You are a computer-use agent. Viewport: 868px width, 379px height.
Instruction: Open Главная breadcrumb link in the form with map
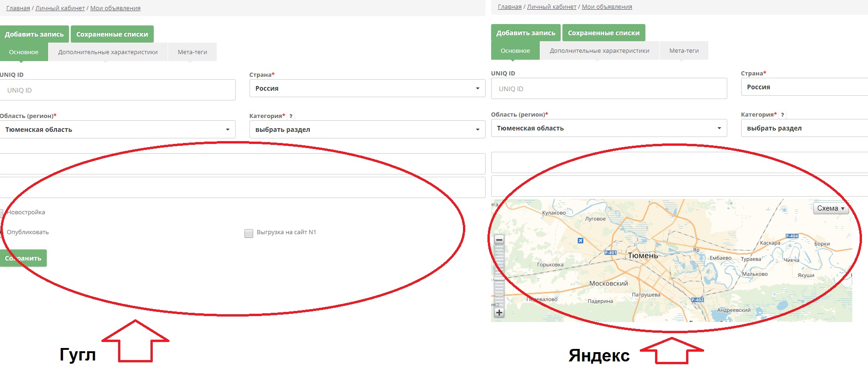(510, 7)
